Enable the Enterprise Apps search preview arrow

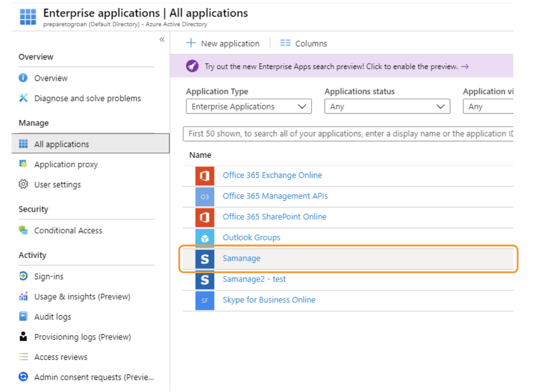tap(465, 67)
